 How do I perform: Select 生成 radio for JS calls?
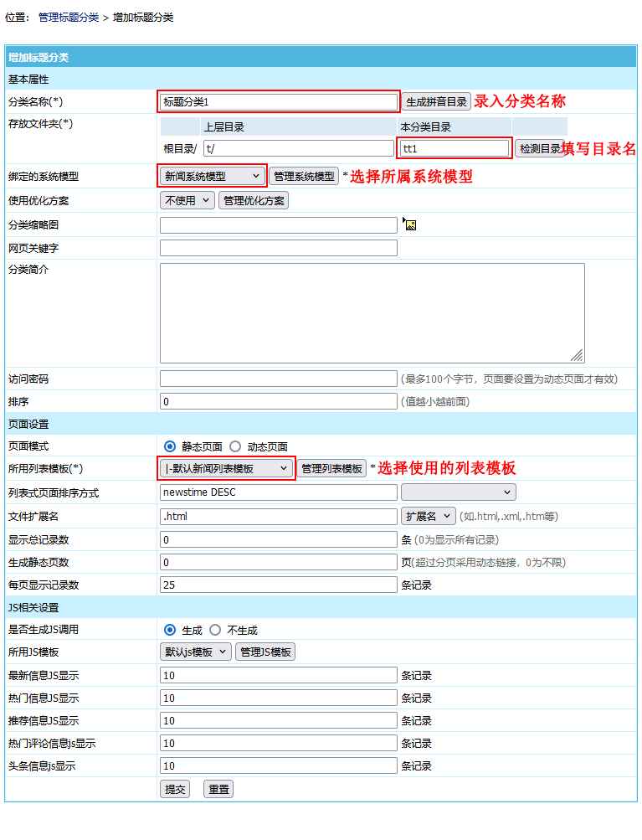170,630
